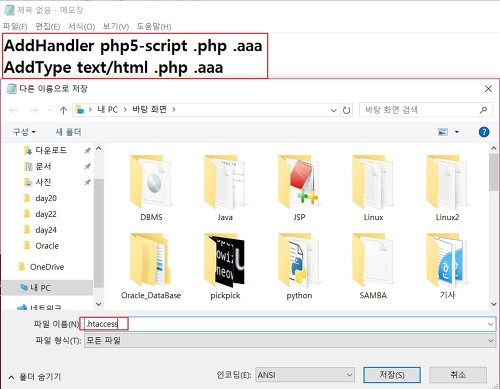
Task: Expand address bar path history dropdown
Action: coord(333,110)
